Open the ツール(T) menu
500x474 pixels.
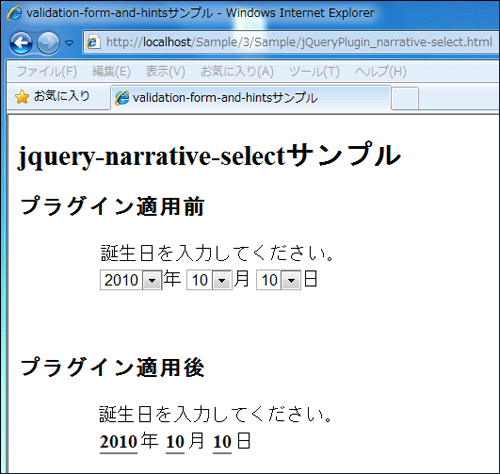click(314, 72)
